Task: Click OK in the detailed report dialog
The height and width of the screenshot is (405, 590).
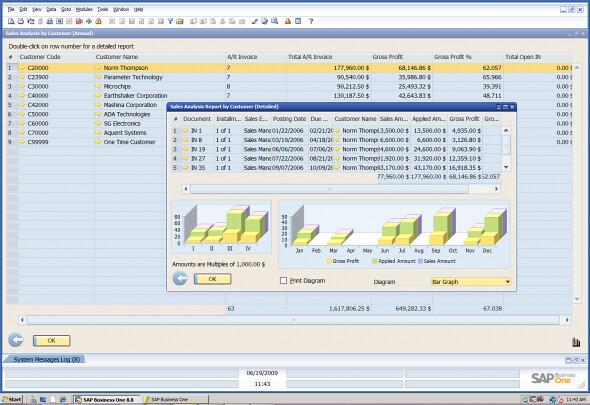Action: point(213,279)
